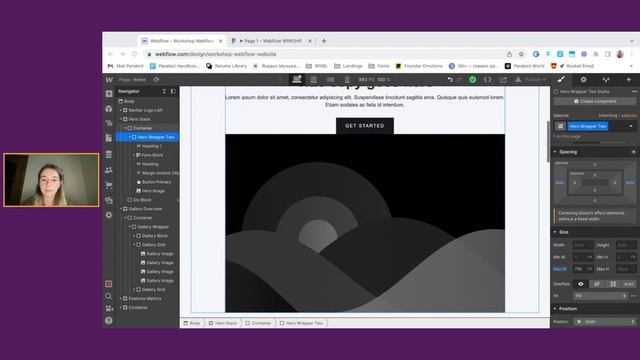Switch to the Style Manager tab
Image resolution: width=640 pixels, height=360 pixels.
[606, 80]
